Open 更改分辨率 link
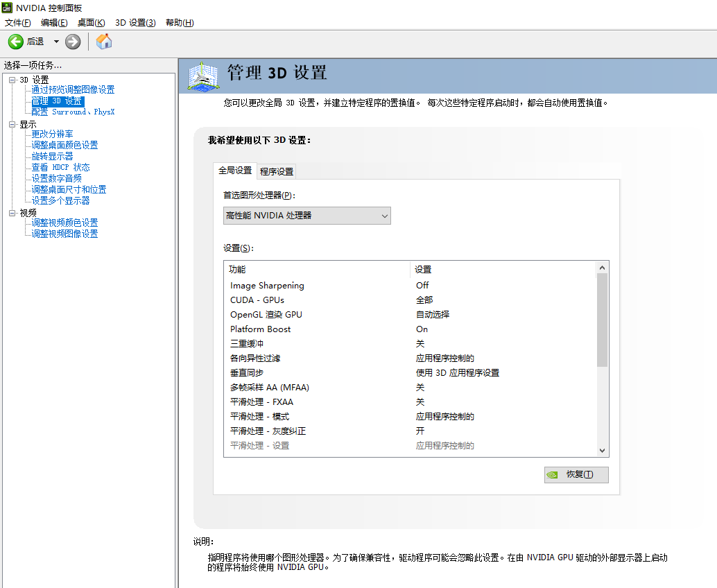 (x=52, y=134)
